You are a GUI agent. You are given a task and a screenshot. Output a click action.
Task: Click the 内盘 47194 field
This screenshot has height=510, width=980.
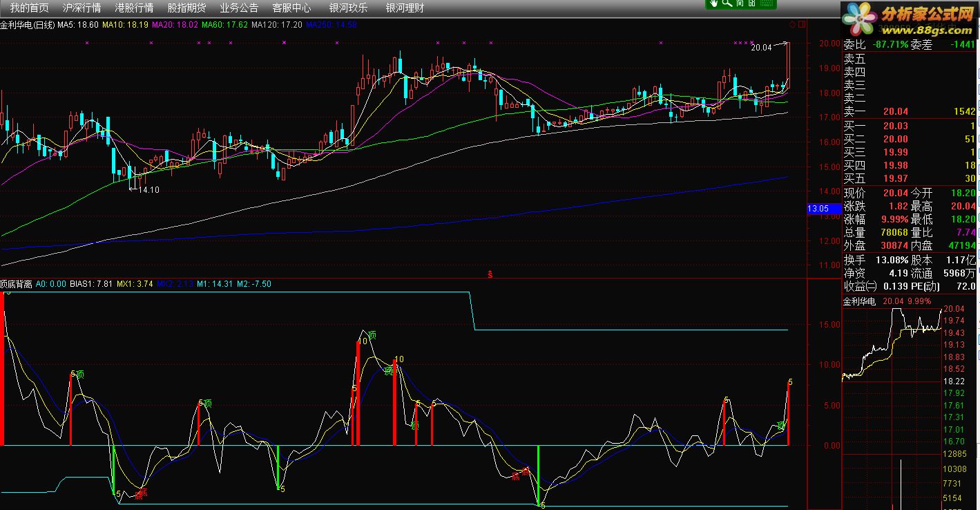tap(943, 245)
